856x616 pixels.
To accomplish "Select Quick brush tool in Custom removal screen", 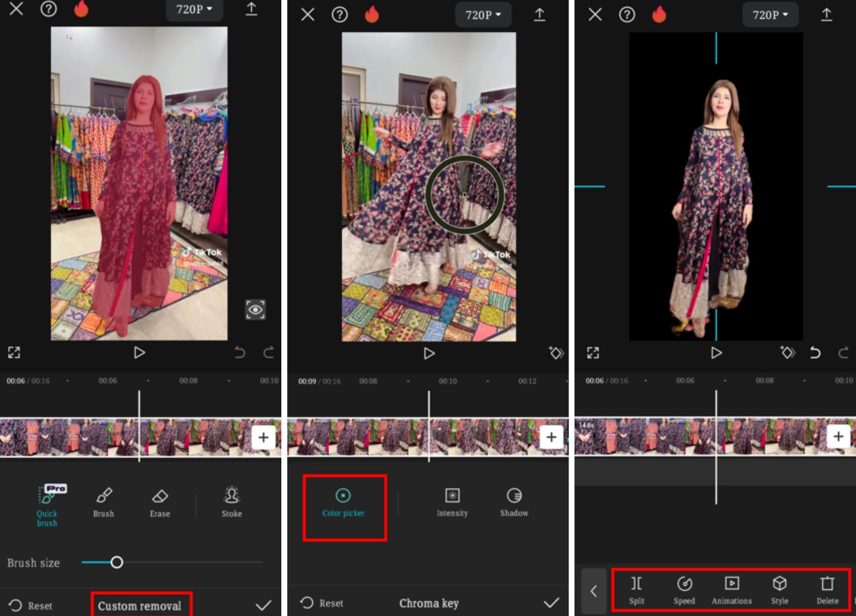I will (48, 505).
